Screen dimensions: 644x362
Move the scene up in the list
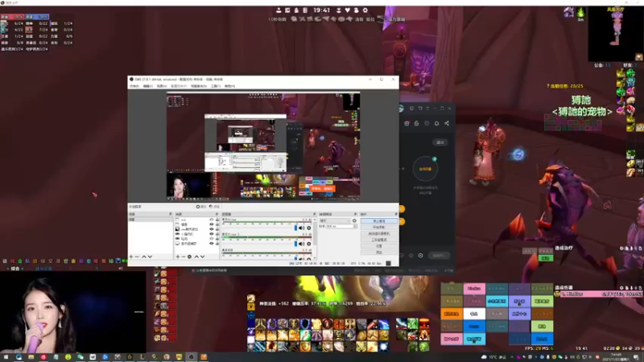144,257
